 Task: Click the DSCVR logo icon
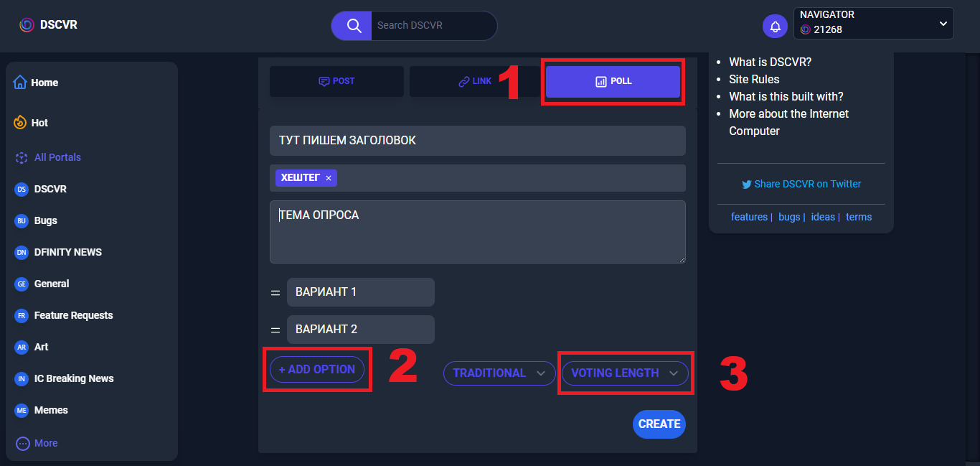pos(27,25)
